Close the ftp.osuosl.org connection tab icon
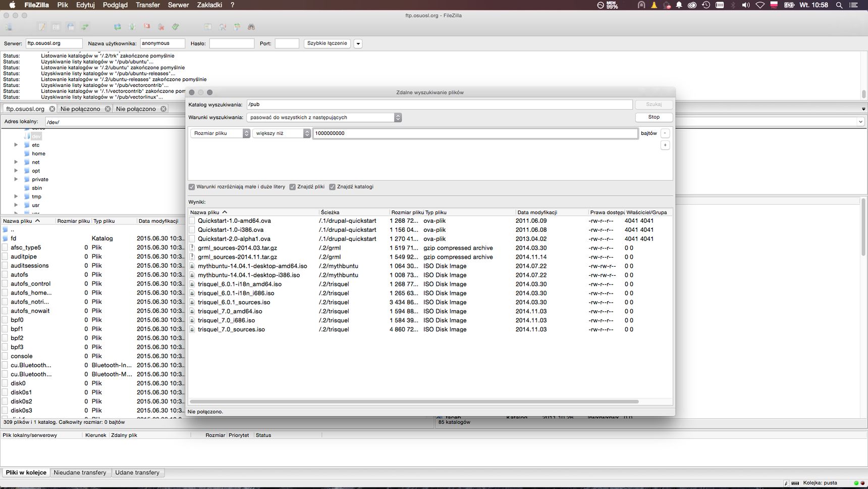 (x=52, y=109)
